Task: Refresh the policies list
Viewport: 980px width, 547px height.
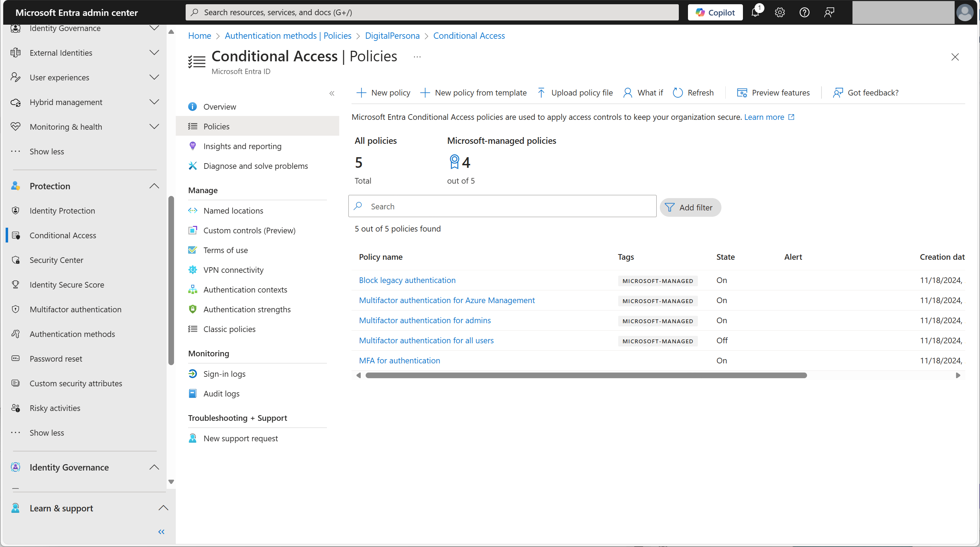Action: pyautogui.click(x=693, y=92)
